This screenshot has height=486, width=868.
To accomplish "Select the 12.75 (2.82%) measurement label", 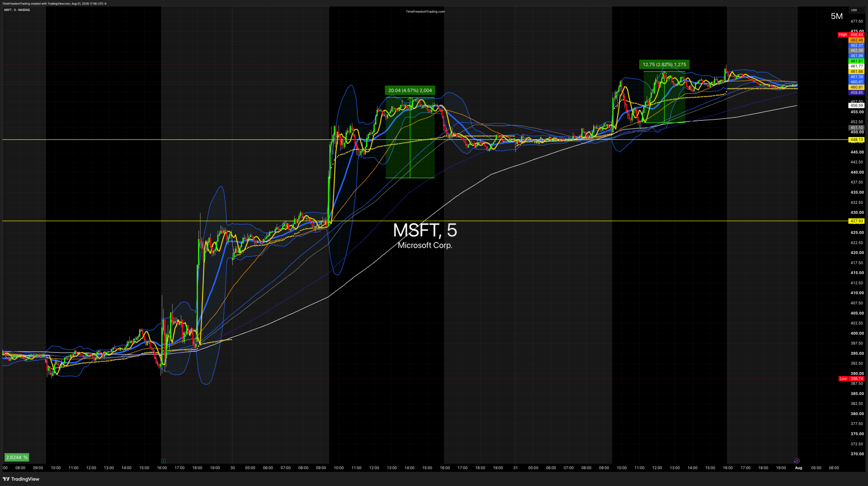I will click(664, 65).
